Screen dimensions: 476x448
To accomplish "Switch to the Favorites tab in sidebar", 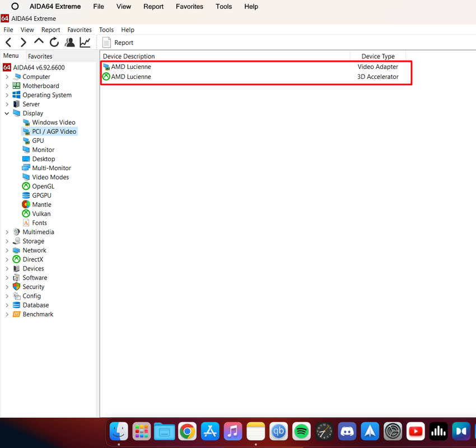I will tap(40, 56).
